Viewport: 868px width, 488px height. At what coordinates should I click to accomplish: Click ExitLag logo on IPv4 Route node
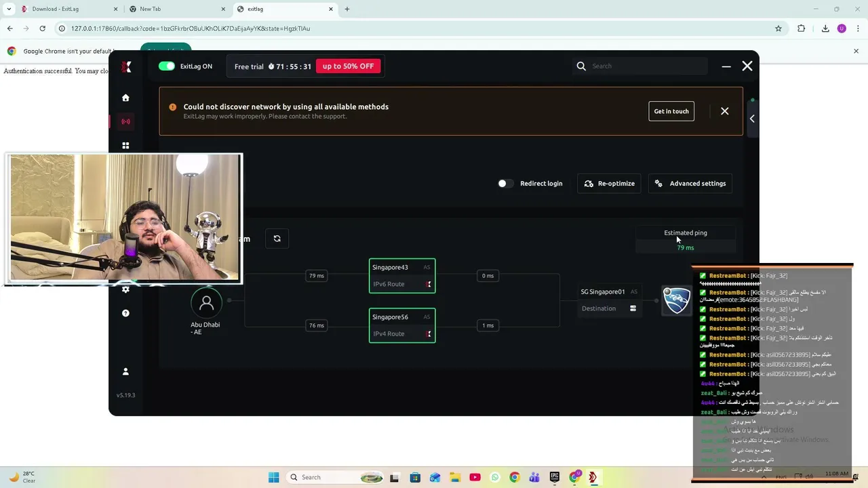tap(429, 333)
